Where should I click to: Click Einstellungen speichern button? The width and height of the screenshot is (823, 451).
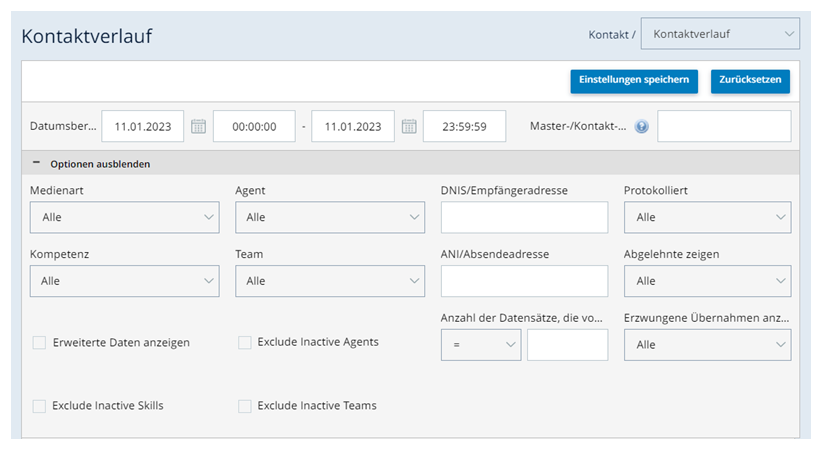coord(634,81)
